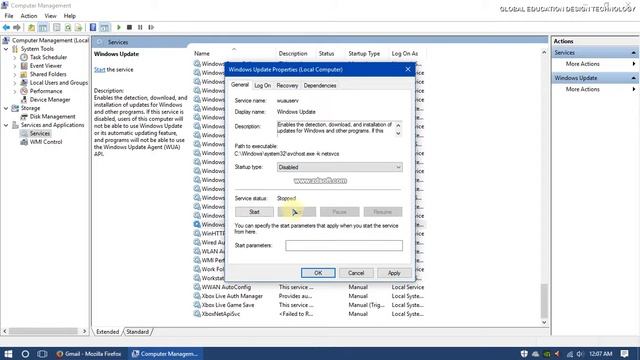Expand the Shared Folders tree node

tap(15, 74)
